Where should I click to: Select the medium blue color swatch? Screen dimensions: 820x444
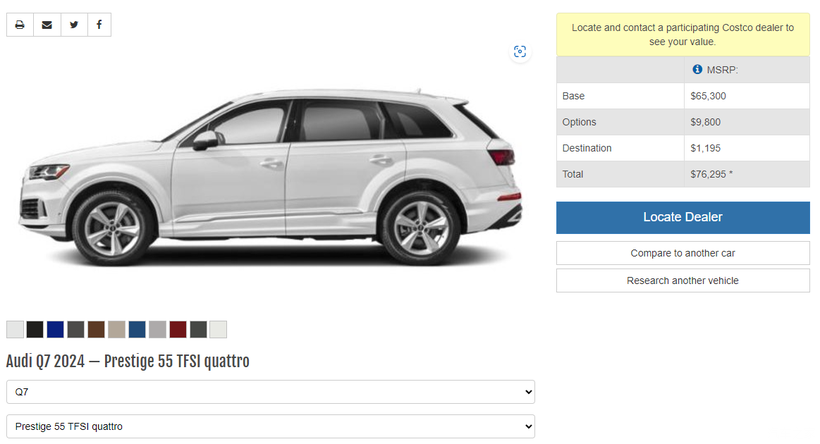pos(137,329)
